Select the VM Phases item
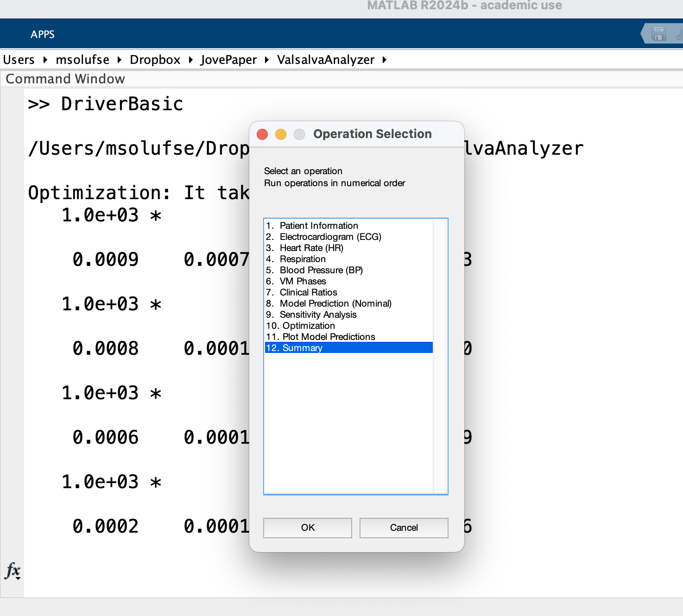The width and height of the screenshot is (683, 616). (303, 281)
